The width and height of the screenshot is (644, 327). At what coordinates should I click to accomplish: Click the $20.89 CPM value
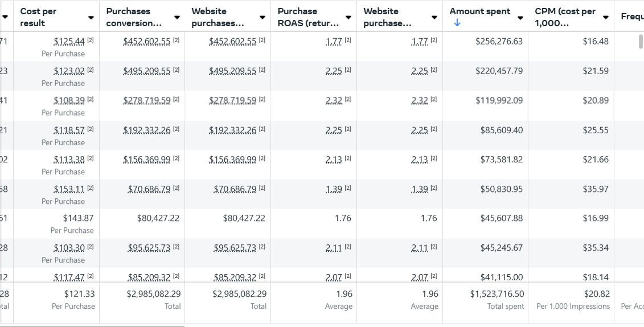pyautogui.click(x=596, y=100)
